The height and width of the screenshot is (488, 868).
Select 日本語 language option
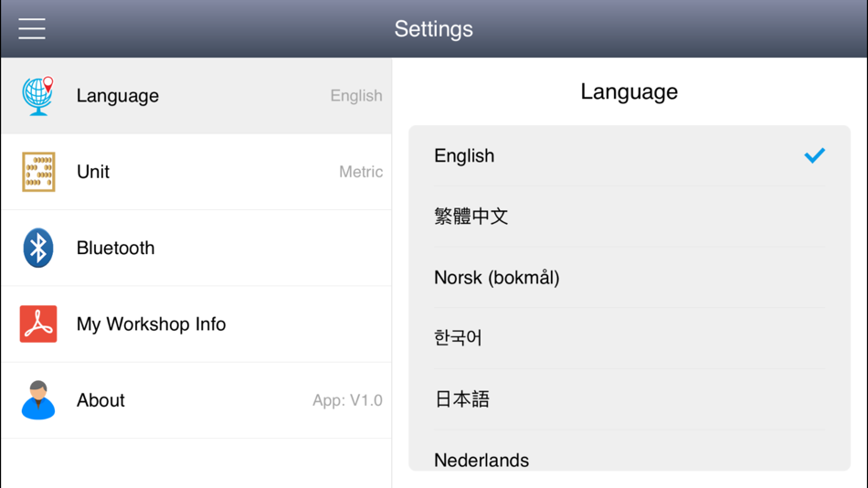click(630, 399)
